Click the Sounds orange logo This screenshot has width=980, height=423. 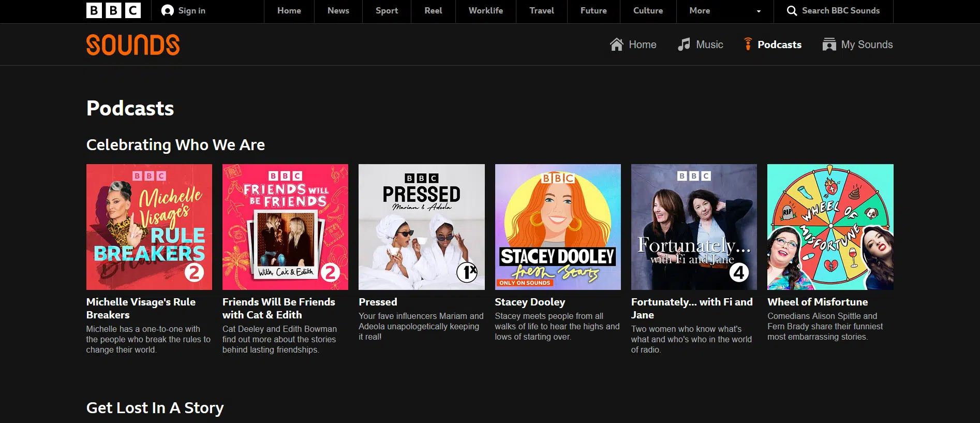[x=133, y=45]
